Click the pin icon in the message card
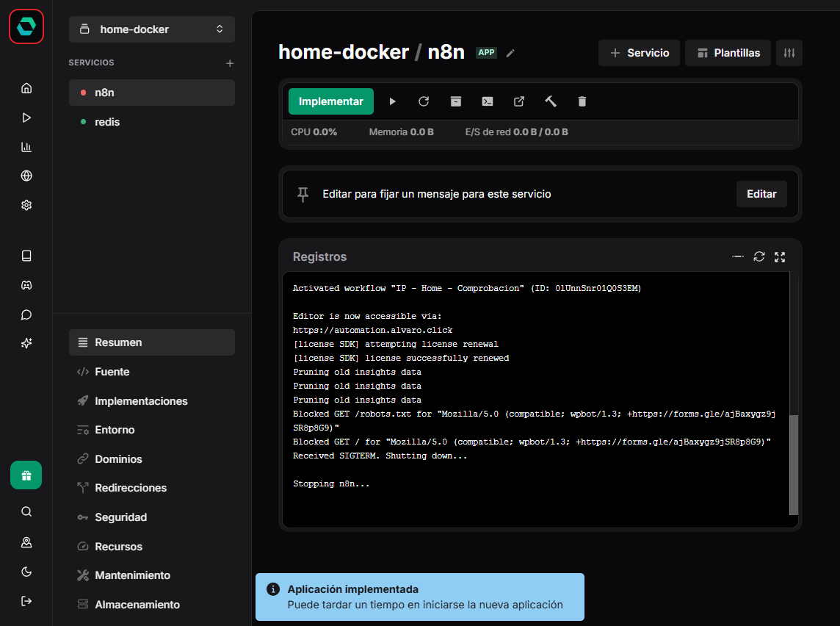 (x=303, y=194)
